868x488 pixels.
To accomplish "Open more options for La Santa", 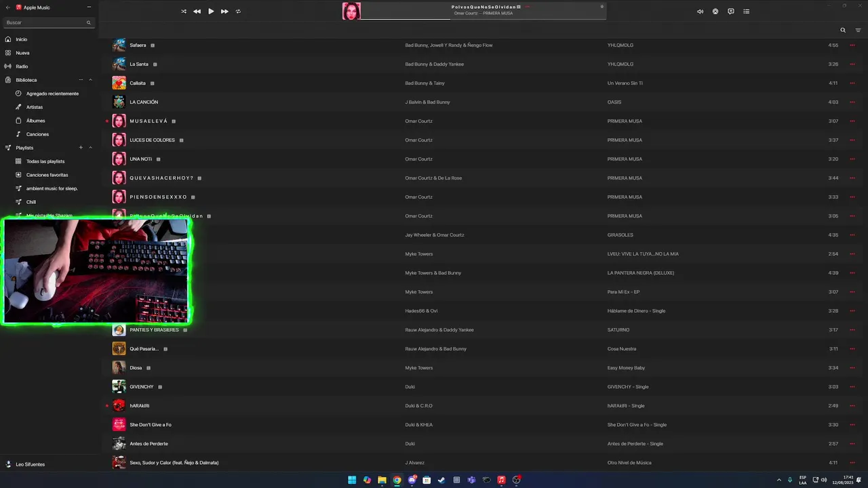I will pos(852,64).
